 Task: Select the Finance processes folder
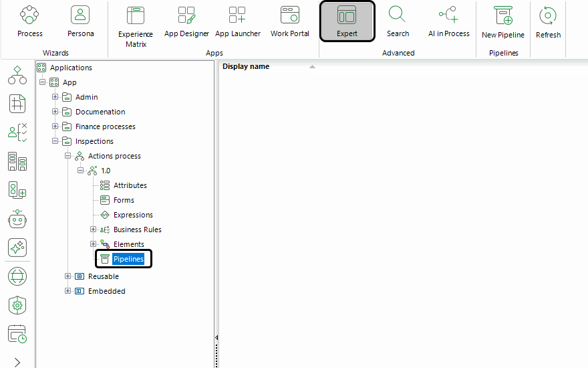point(105,126)
